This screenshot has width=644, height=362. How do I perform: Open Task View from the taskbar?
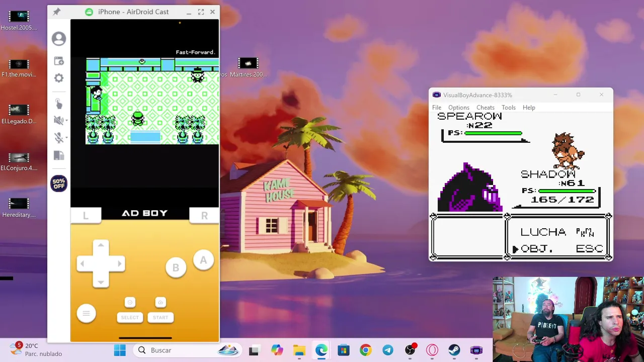(x=254, y=350)
